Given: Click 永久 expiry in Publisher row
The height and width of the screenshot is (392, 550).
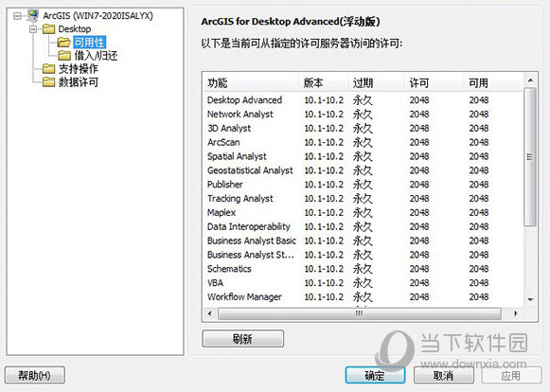Looking at the screenshot, I should [x=363, y=185].
